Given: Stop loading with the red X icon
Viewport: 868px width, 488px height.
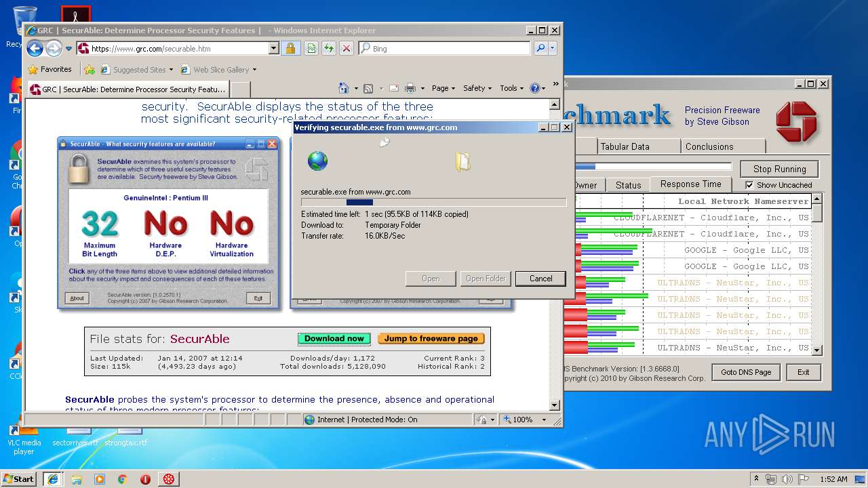Looking at the screenshot, I should coord(347,48).
